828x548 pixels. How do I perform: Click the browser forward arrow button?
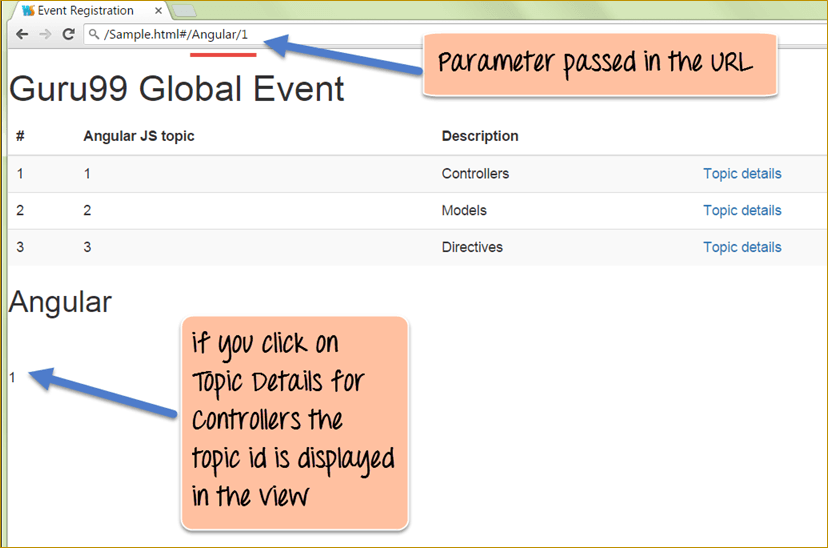pyautogui.click(x=45, y=34)
